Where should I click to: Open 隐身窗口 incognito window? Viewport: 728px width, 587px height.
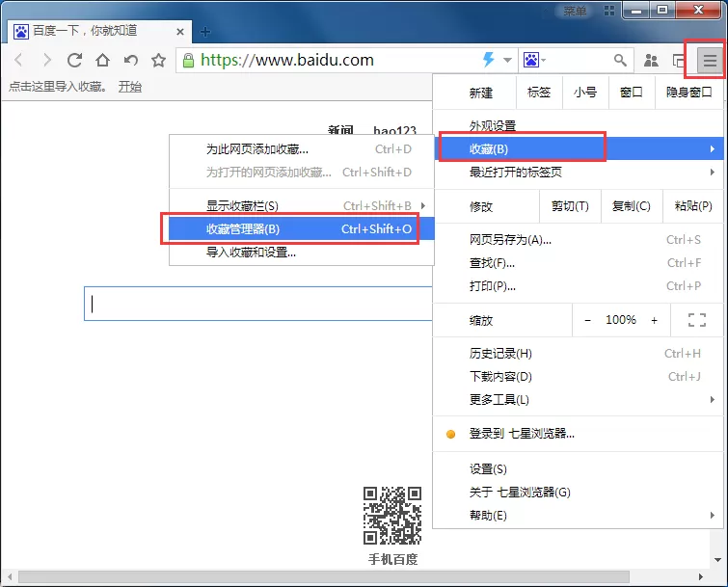point(689,93)
